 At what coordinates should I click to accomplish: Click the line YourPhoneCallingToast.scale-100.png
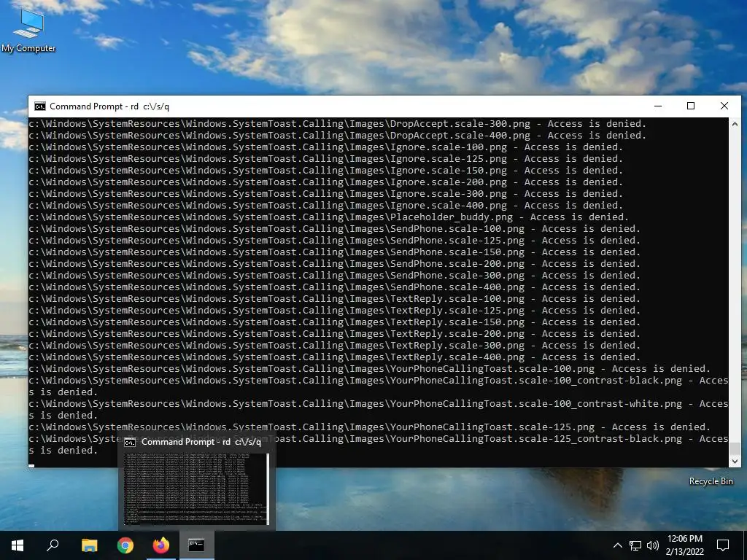[370, 368]
